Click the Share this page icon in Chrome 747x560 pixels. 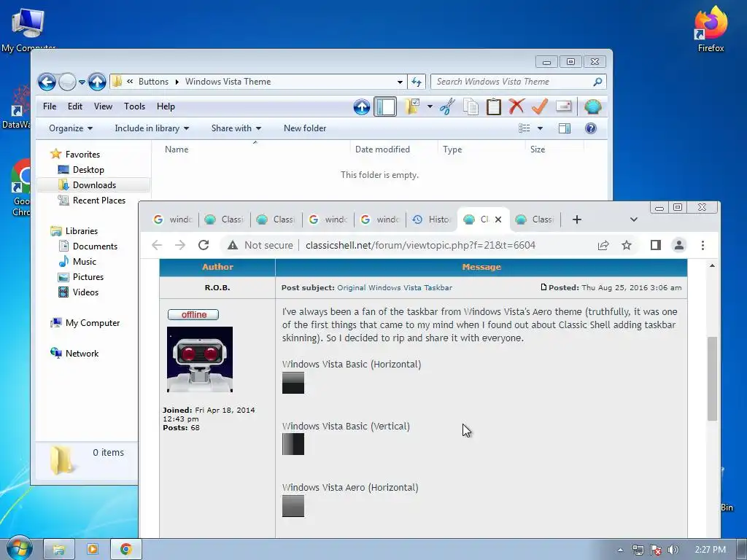pyautogui.click(x=603, y=245)
